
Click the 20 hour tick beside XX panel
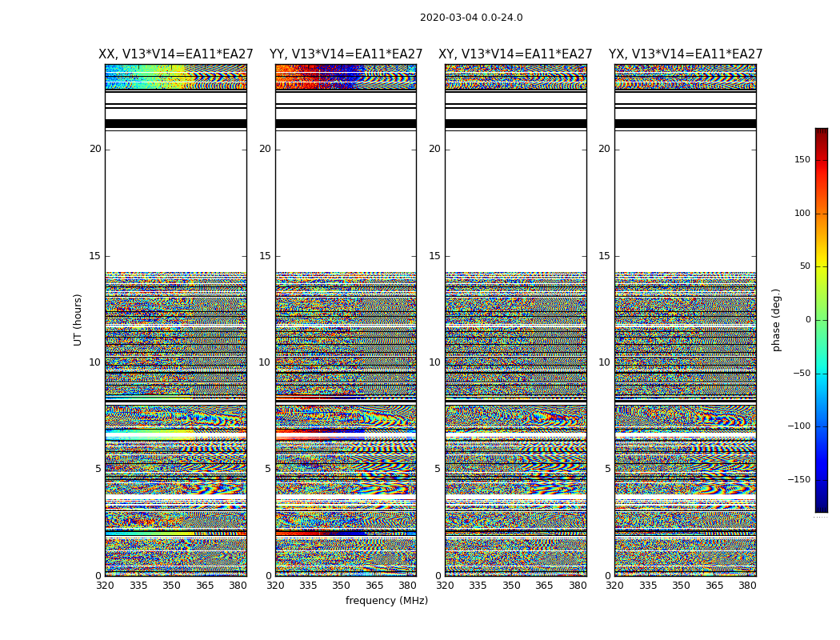coord(95,149)
